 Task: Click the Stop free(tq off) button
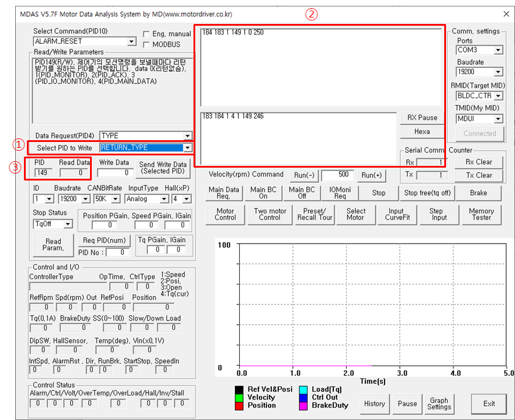pos(427,193)
